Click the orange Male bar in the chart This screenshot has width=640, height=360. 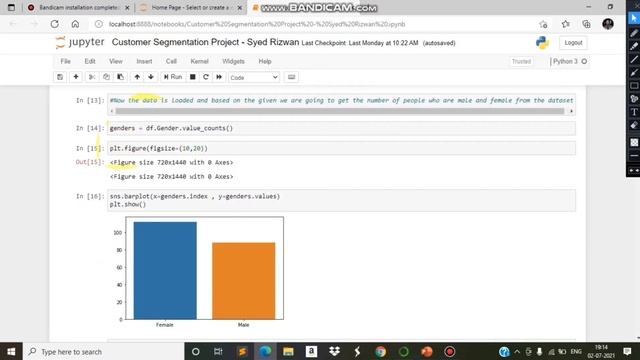(x=244, y=281)
